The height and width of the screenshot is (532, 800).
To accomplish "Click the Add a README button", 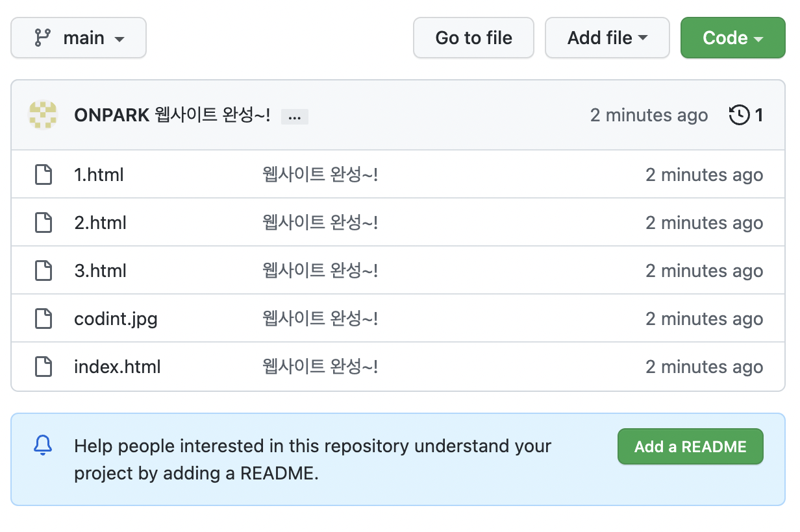I will click(690, 446).
